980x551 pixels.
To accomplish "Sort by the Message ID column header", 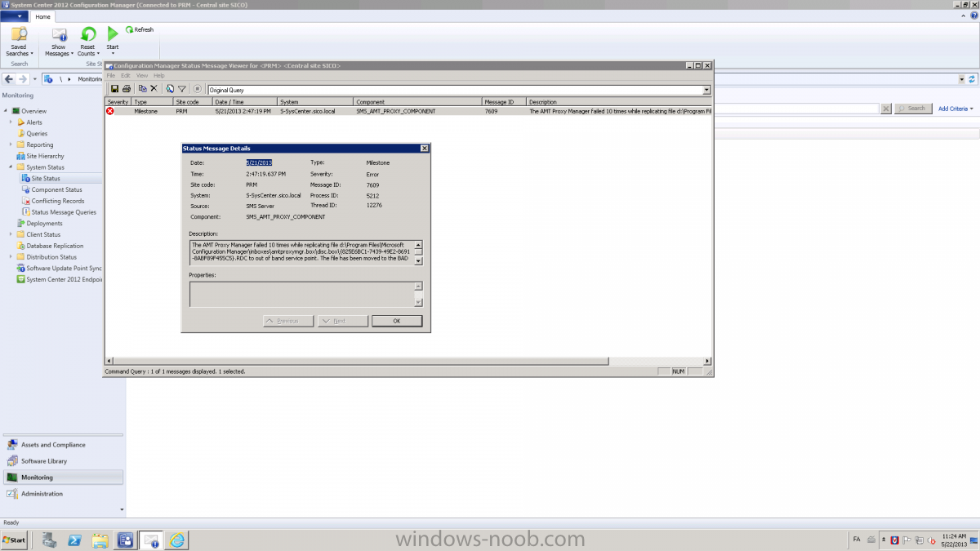I will pyautogui.click(x=504, y=102).
